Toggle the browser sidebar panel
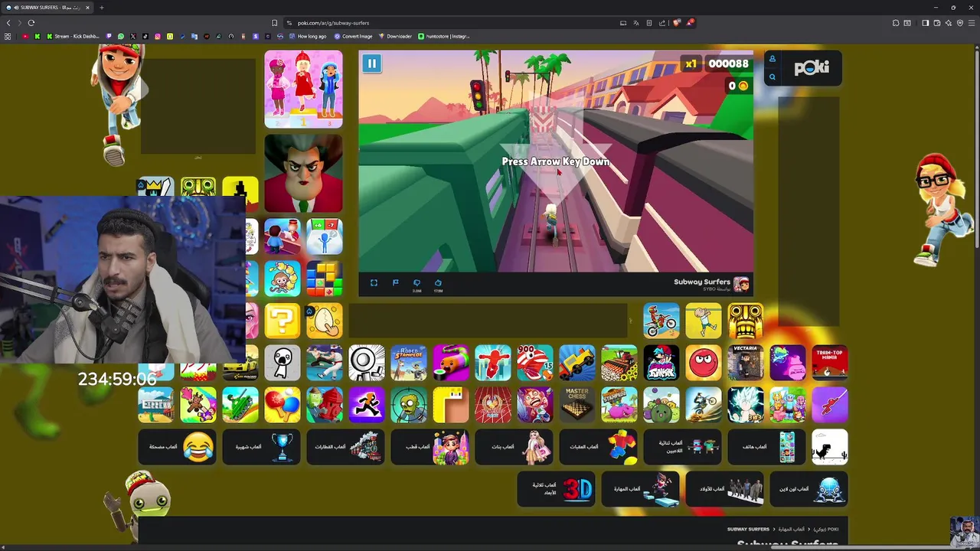980x551 pixels. [x=925, y=23]
